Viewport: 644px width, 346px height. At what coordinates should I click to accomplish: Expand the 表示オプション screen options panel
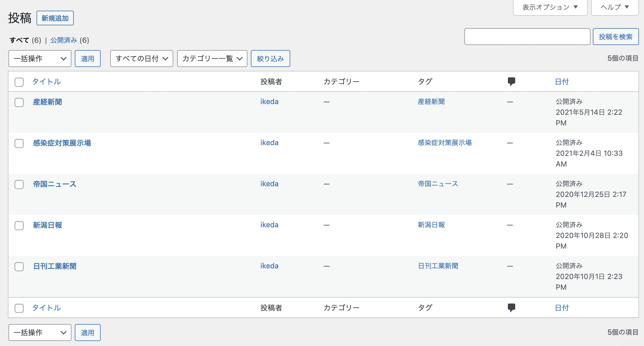point(550,7)
